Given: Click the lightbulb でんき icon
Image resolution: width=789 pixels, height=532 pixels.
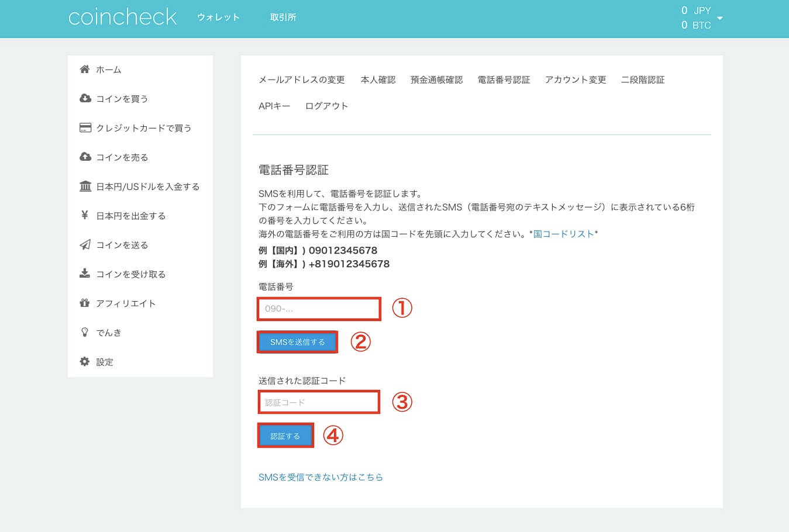Looking at the screenshot, I should 85,332.
